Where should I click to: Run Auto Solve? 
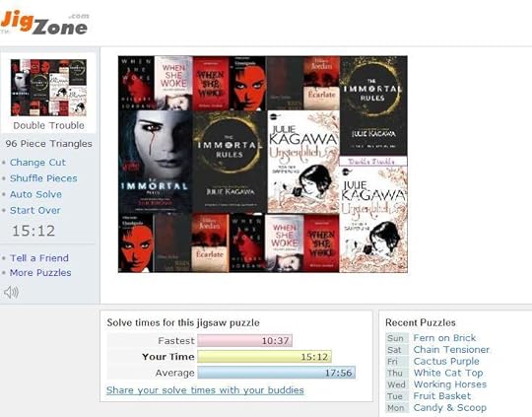[x=35, y=194]
